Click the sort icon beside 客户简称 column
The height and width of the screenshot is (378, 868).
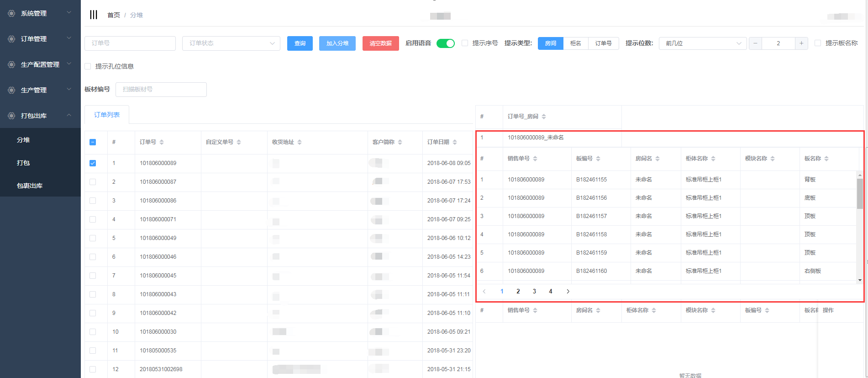coord(400,142)
